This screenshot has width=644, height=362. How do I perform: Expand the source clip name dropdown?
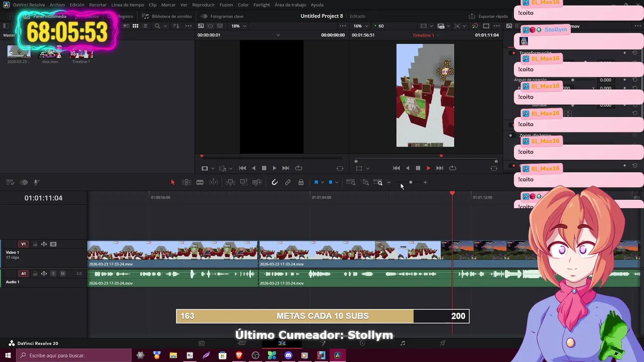tap(278, 35)
